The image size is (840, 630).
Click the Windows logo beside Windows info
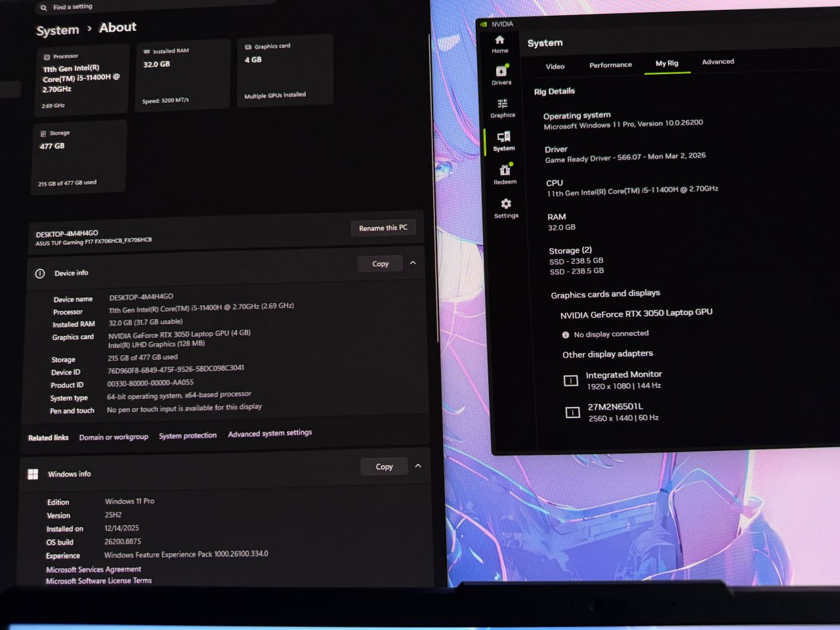[33, 474]
